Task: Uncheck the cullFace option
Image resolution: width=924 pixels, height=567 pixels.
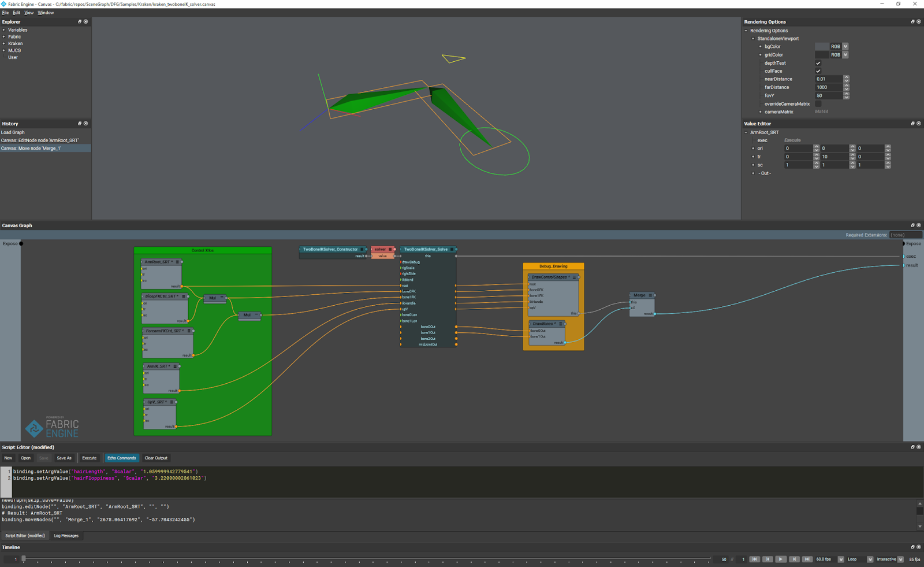Action: click(818, 71)
